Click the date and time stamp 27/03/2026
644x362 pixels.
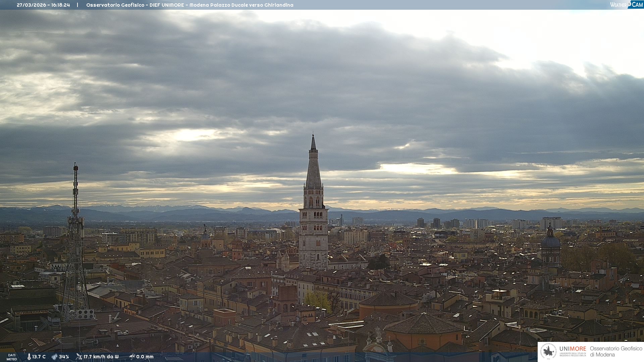point(43,5)
